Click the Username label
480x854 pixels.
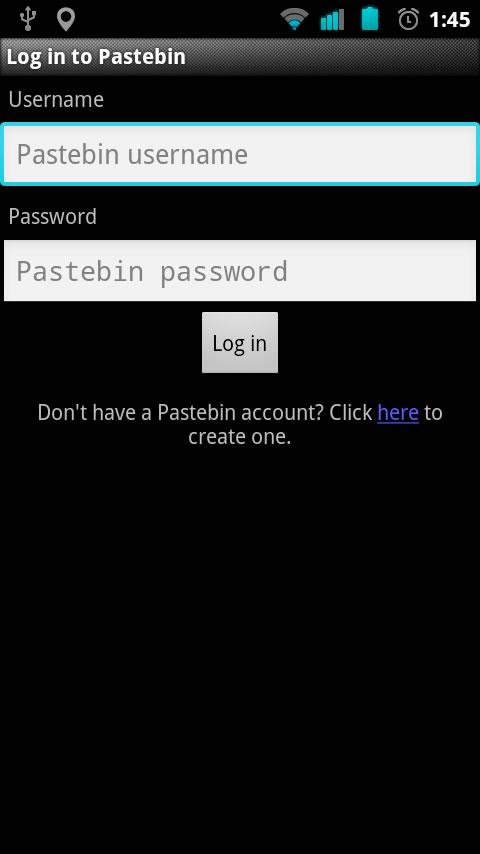(56, 100)
